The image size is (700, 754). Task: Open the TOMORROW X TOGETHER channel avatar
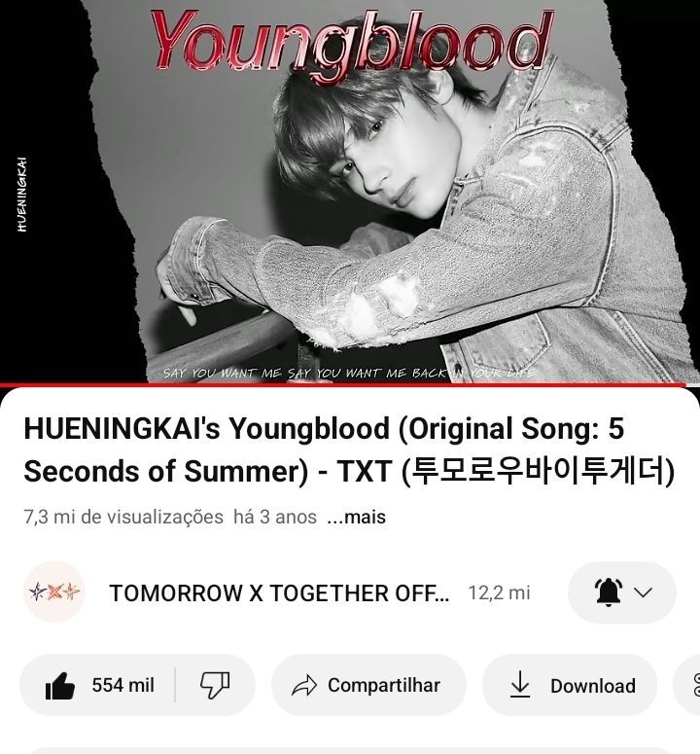click(54, 592)
